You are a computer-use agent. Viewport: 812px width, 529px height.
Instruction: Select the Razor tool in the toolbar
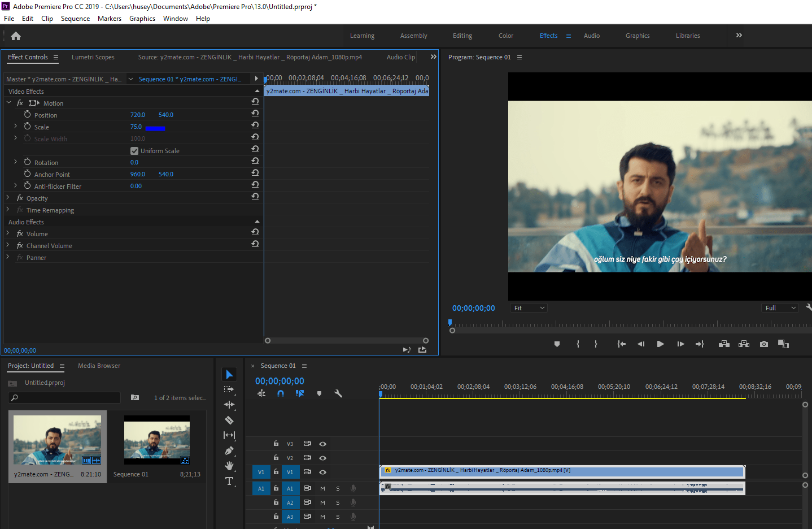(x=229, y=420)
